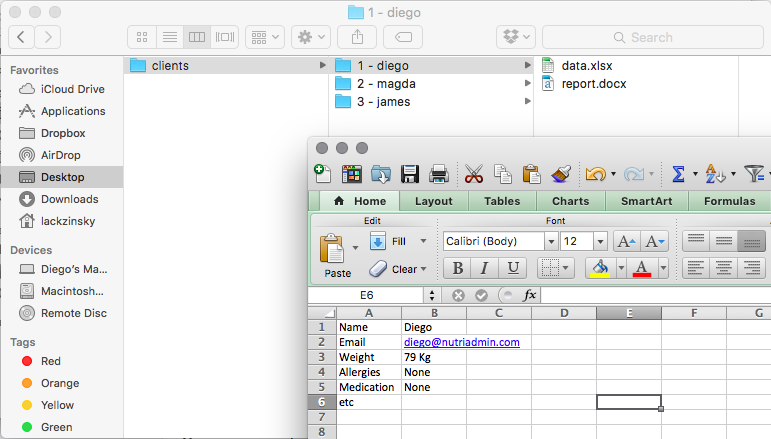Image resolution: width=771 pixels, height=439 pixels.
Task: Open the Fill dropdown arrow
Action: [x=423, y=241]
